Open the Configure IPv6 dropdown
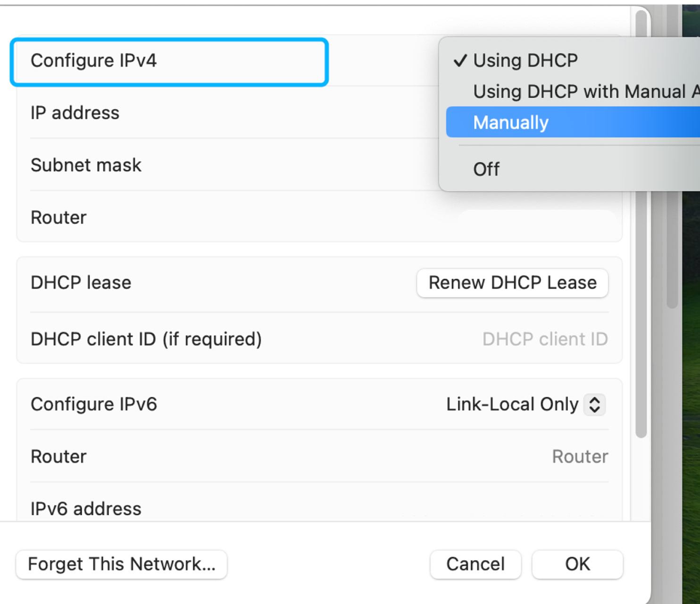The height and width of the screenshot is (604, 700). [x=525, y=404]
